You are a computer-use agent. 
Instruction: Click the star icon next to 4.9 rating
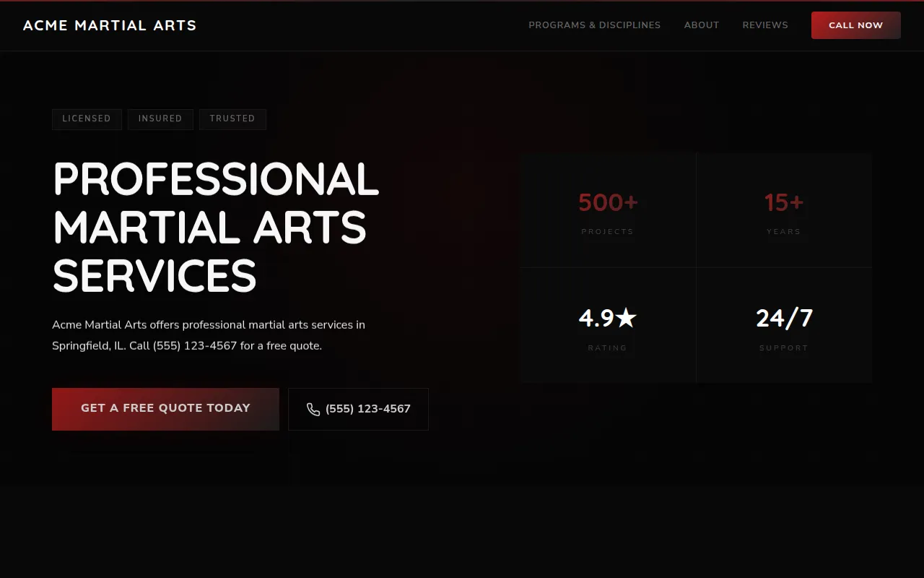click(x=627, y=316)
